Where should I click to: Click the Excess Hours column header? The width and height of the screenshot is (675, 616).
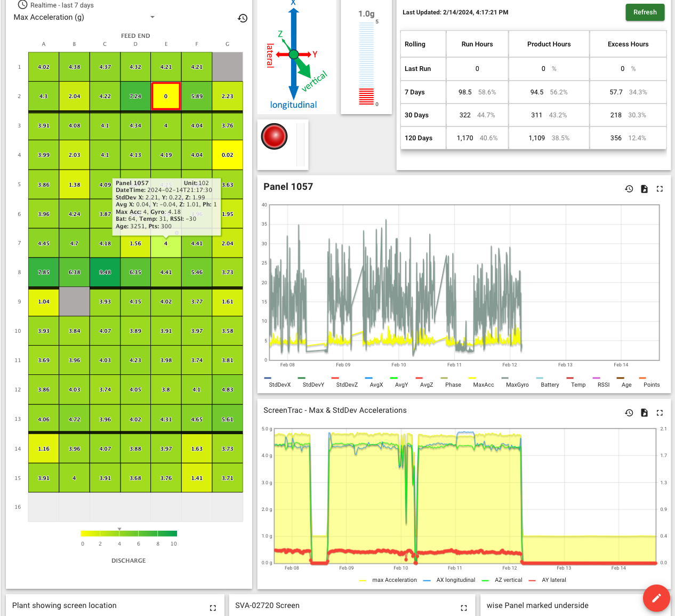[x=628, y=44]
